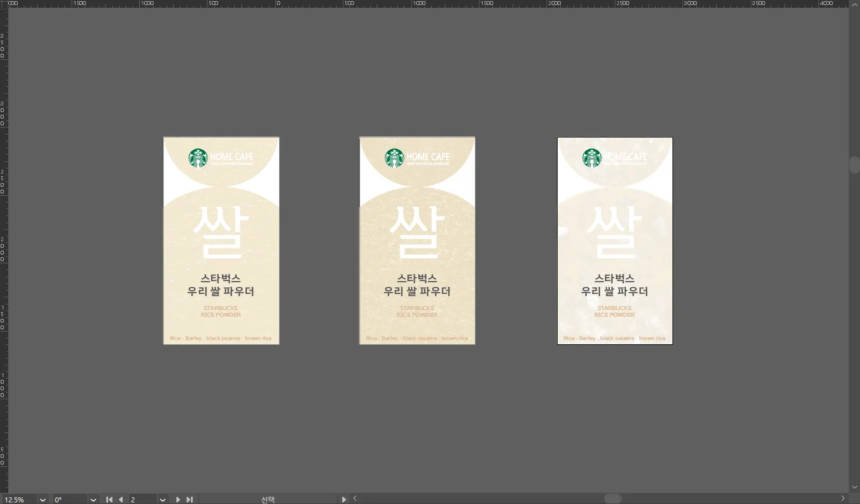Go to the previous artboard

pyautogui.click(x=121, y=500)
